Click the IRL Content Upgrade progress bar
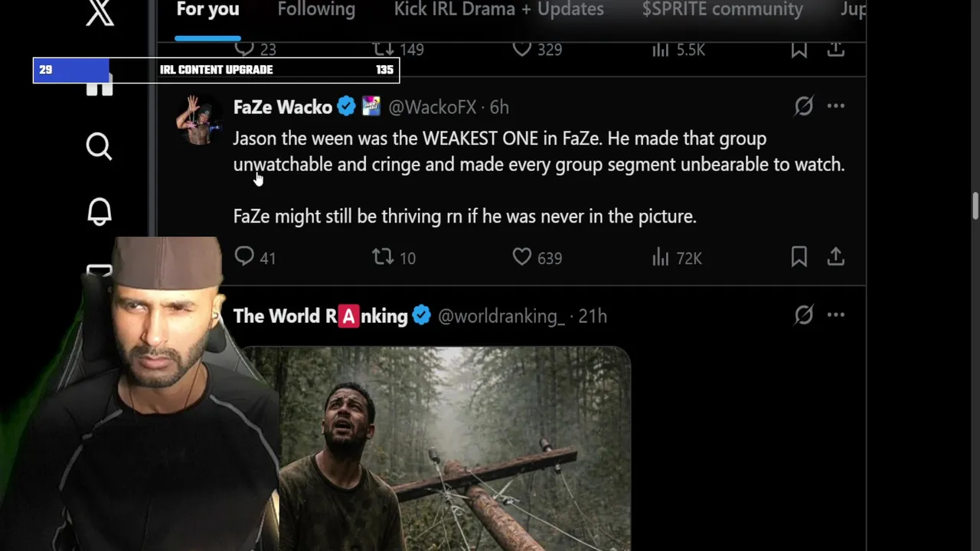Image resolution: width=980 pixels, height=551 pixels. 216,70
